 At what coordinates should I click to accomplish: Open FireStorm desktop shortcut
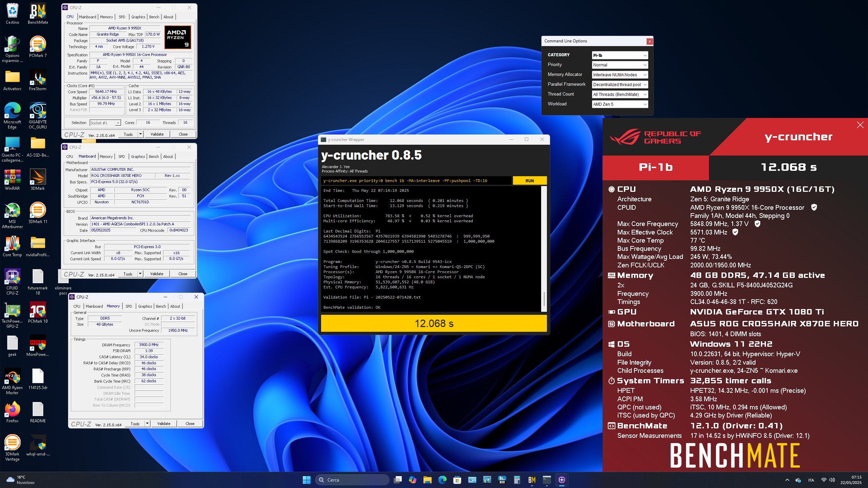[38, 80]
